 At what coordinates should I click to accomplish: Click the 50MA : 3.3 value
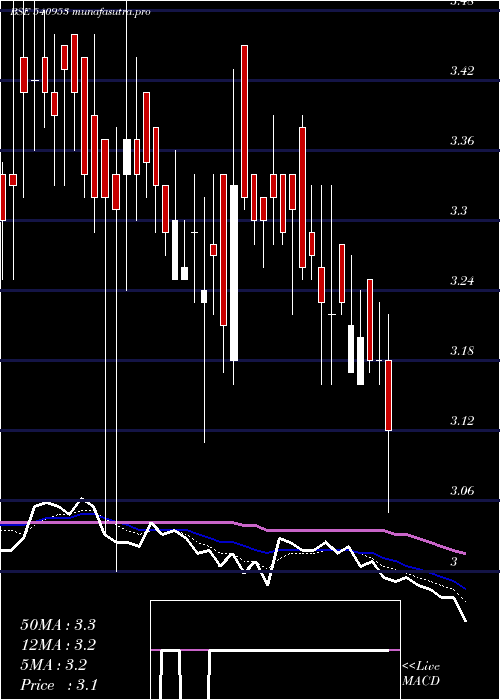tap(58, 625)
